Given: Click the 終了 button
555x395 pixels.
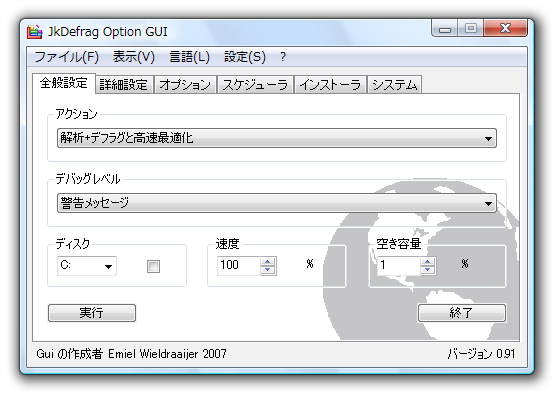Looking at the screenshot, I should coord(462,313).
